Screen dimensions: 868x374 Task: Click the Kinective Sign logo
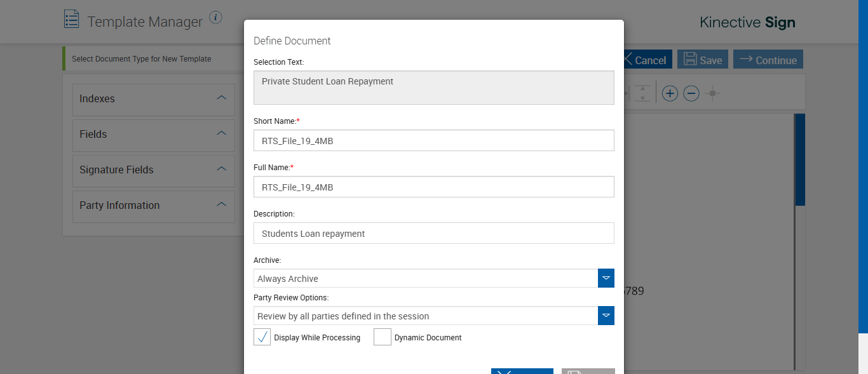tap(747, 23)
